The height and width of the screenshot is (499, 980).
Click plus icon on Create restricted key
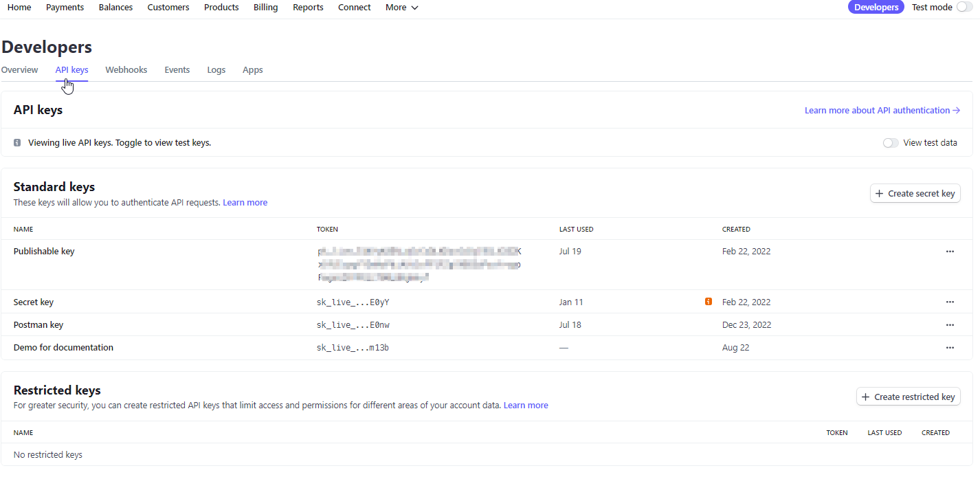[x=865, y=397]
